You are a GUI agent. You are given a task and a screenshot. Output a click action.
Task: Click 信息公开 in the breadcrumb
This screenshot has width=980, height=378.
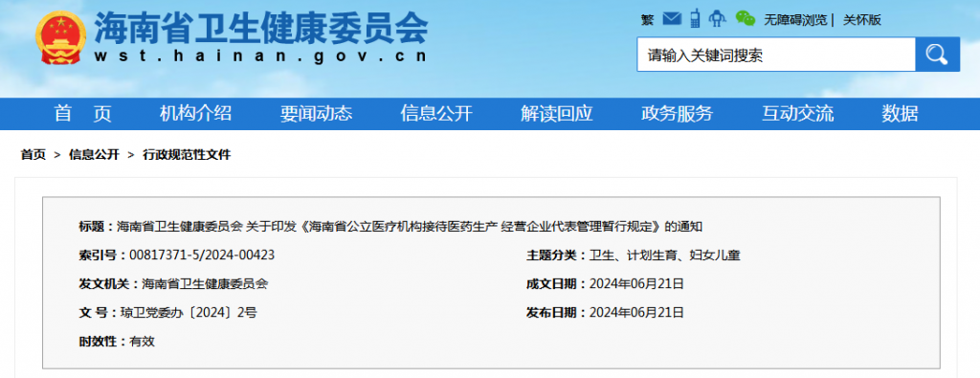click(x=94, y=155)
